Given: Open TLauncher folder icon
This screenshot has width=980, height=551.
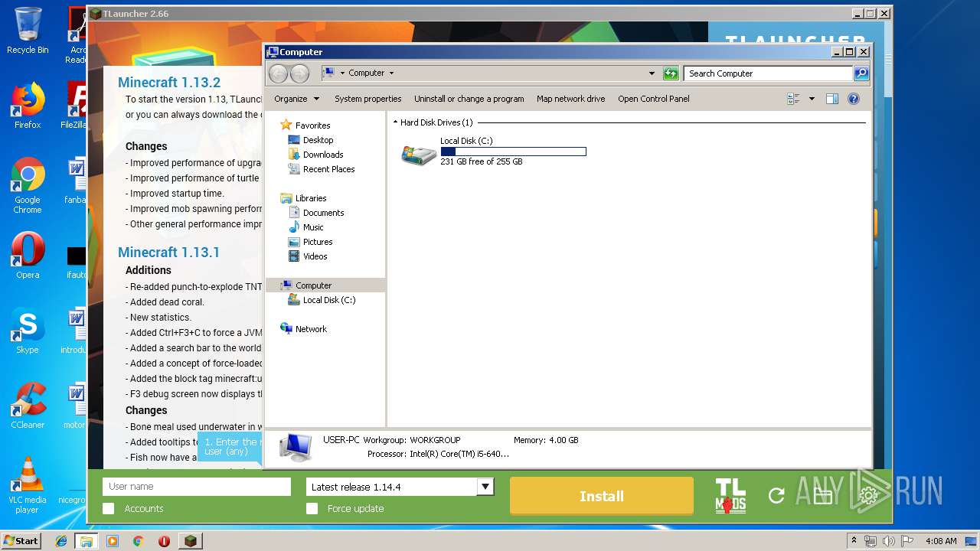Looking at the screenshot, I should (822, 496).
